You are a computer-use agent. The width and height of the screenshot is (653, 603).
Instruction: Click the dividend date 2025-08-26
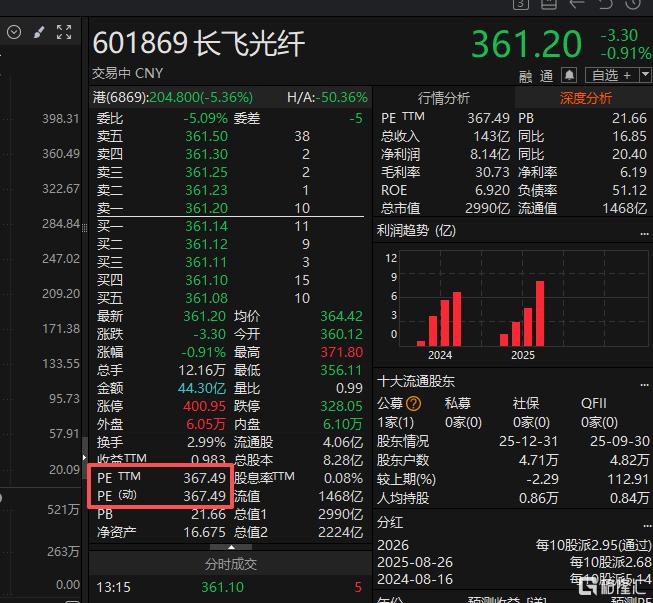(x=415, y=562)
